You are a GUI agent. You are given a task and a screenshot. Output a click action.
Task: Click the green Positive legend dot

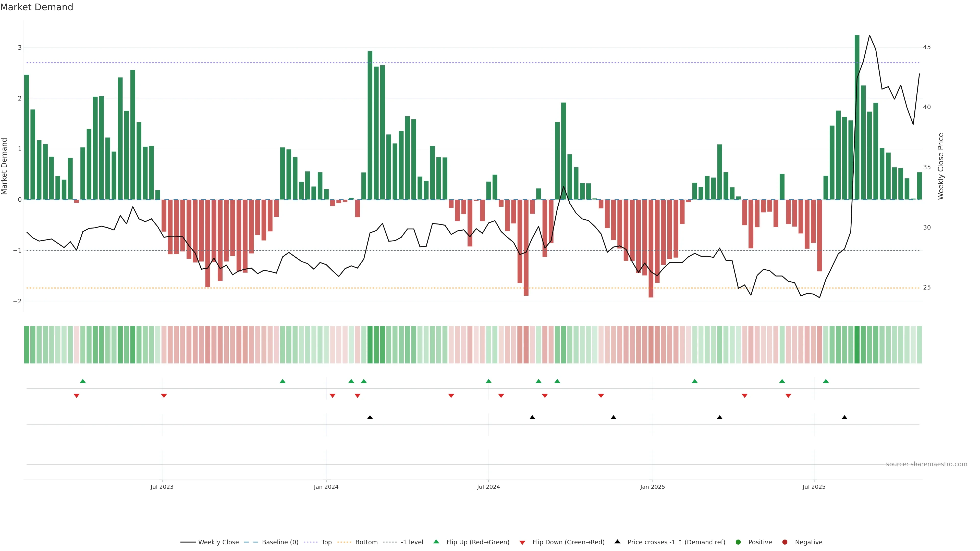tap(738, 542)
